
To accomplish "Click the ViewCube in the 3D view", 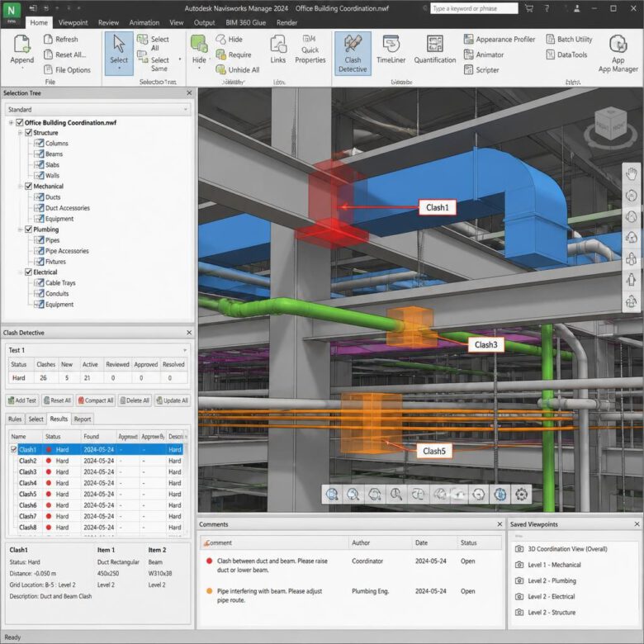I will tap(610, 126).
